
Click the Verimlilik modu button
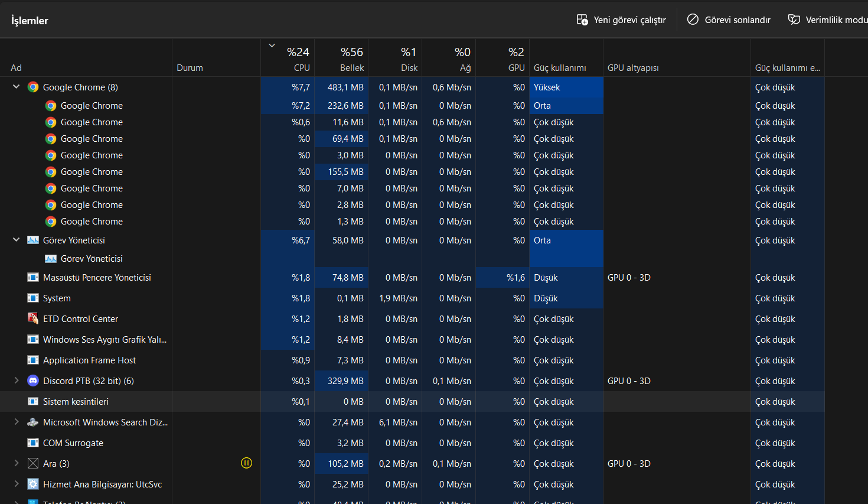click(x=828, y=20)
